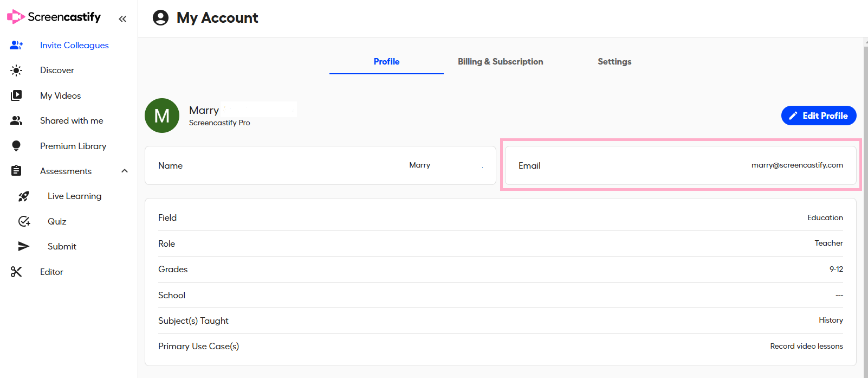This screenshot has height=378, width=868.
Task: Click the Field value Education
Action: tap(825, 217)
